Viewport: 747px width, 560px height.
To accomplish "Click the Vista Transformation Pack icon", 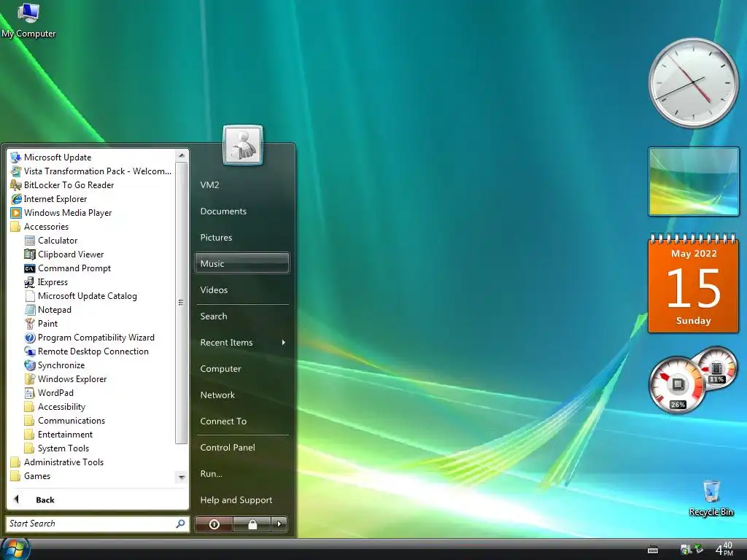I will click(16, 171).
